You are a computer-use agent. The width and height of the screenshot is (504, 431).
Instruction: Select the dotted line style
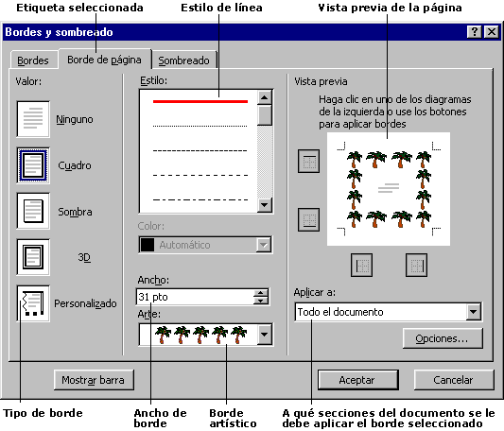(200, 126)
